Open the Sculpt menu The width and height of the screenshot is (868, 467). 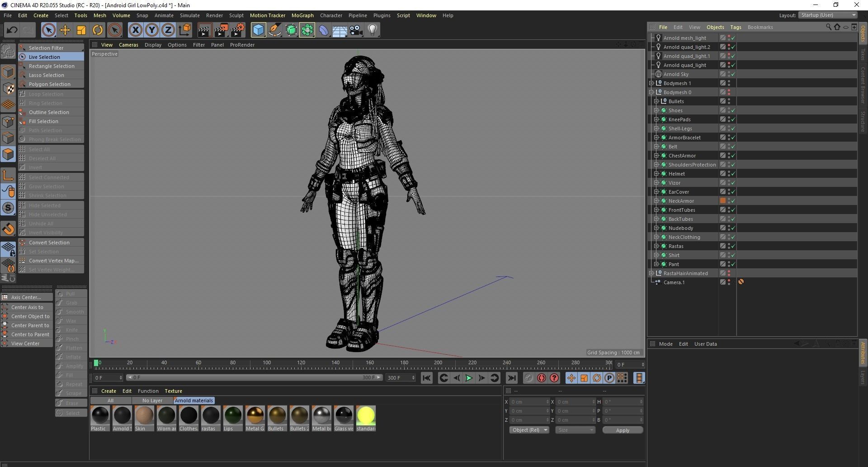(236, 15)
